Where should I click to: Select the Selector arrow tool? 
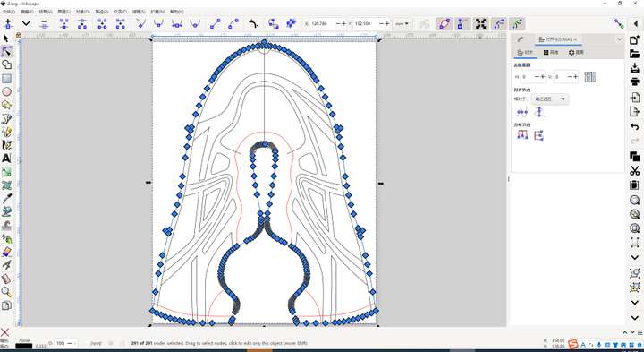coord(6,39)
